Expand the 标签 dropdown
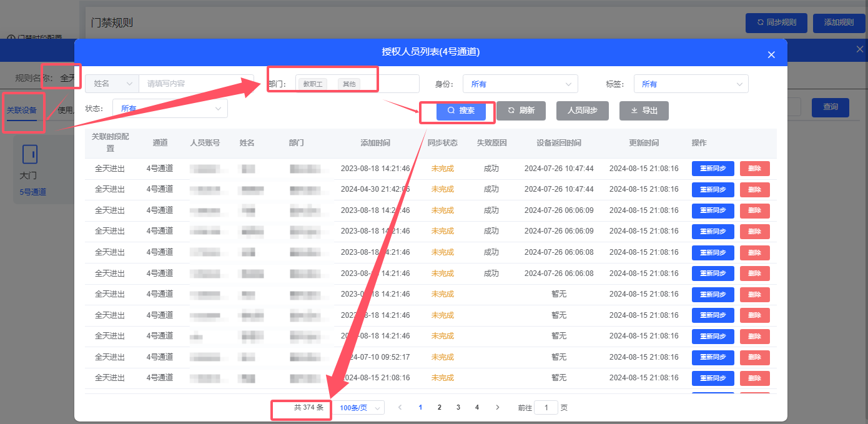Image resolution: width=868 pixels, height=424 pixels. click(x=691, y=84)
